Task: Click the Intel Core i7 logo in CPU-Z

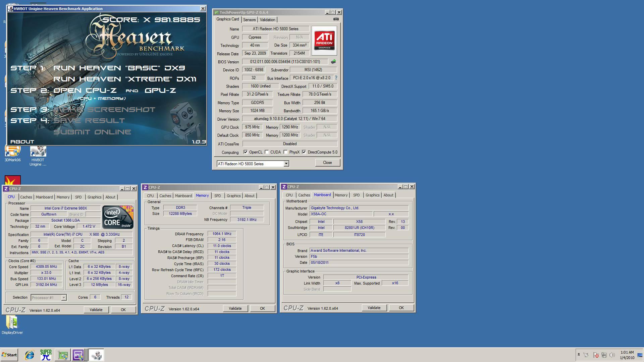Action: coord(118,217)
